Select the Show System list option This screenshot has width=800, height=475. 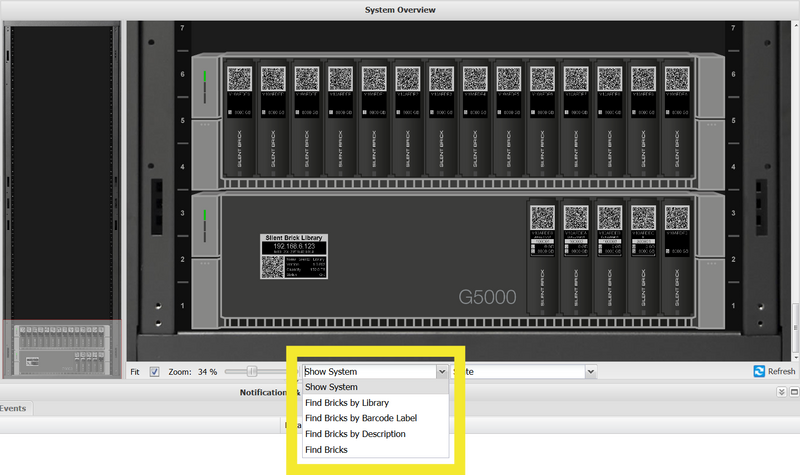point(331,387)
